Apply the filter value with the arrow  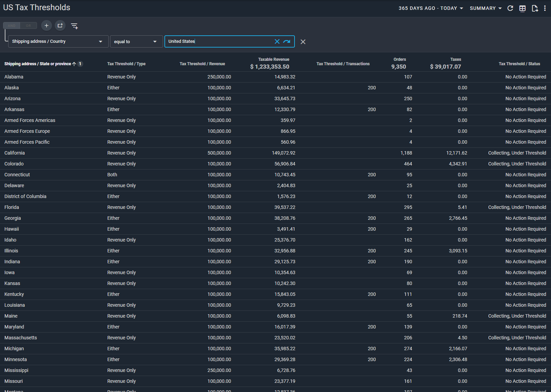(287, 41)
